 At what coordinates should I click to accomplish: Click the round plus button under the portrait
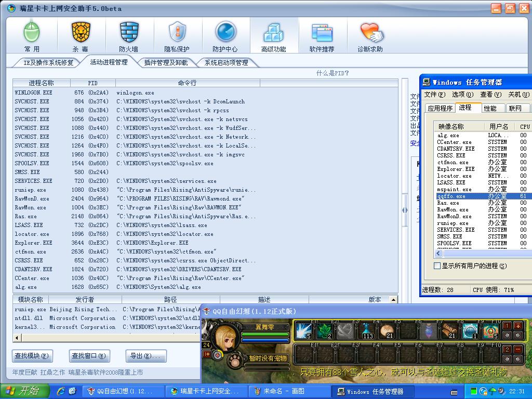[x=218, y=355]
